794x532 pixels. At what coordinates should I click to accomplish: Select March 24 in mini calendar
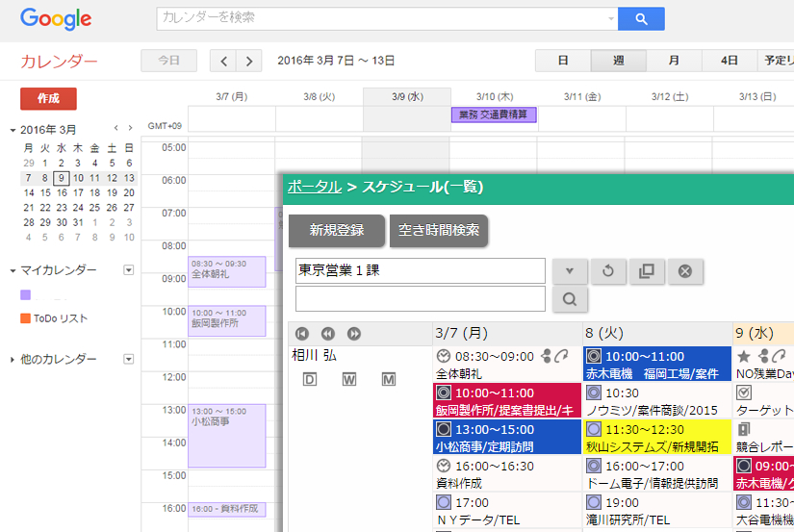78,208
